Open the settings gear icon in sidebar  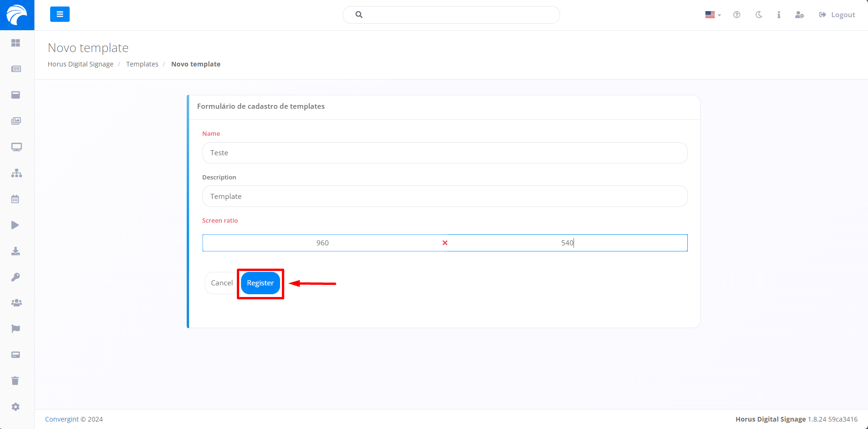16,407
